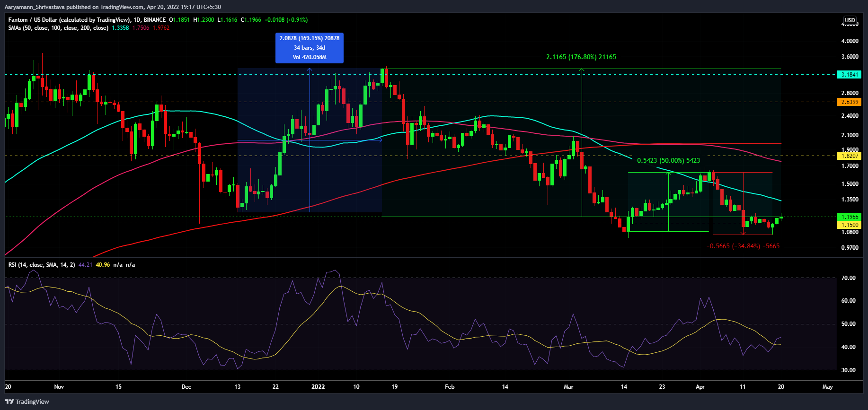The width and height of the screenshot is (868, 410).
Task: Click the 1.3500 price axis label
Action: pos(850,200)
